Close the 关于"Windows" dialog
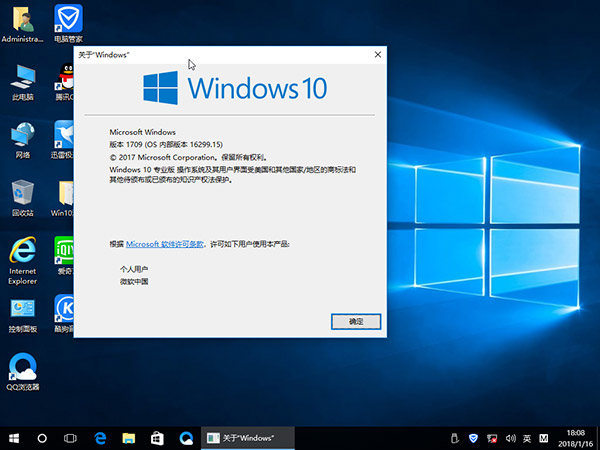 click(378, 55)
